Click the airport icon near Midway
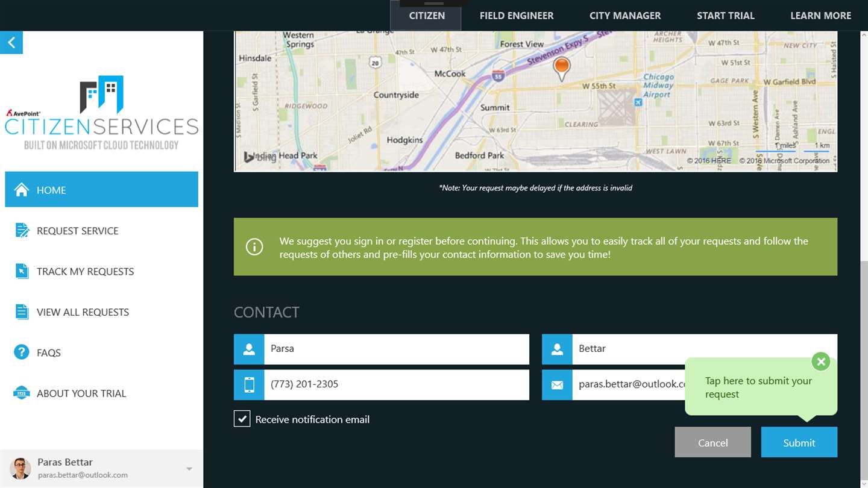 point(638,102)
